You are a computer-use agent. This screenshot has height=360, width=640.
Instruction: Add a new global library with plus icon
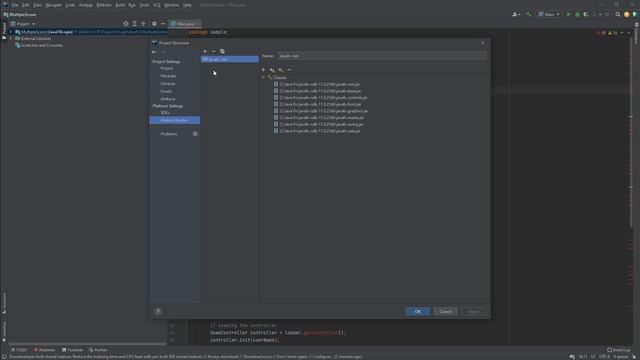pos(205,51)
